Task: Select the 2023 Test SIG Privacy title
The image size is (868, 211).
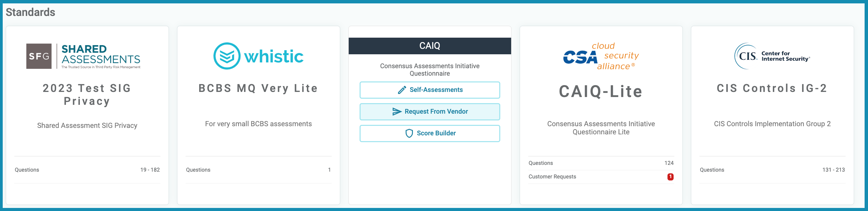Action: click(x=87, y=95)
